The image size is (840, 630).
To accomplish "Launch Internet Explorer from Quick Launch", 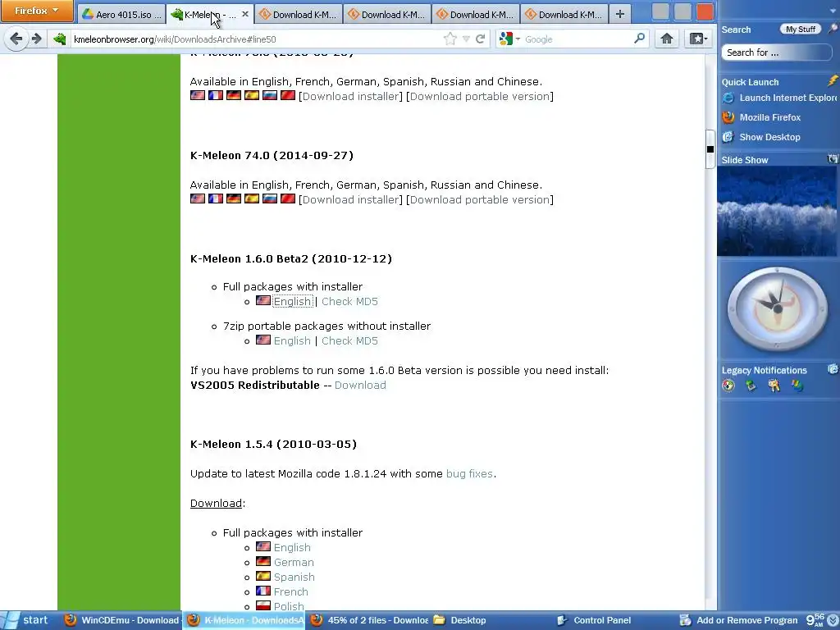I will click(x=779, y=98).
